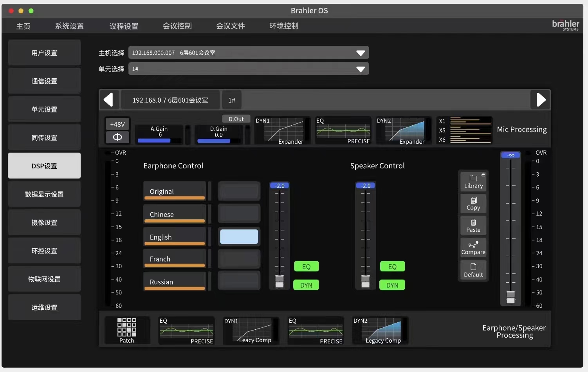The height and width of the screenshot is (372, 588).
Task: Open the second EQ PRECISE module in the bottom row
Action: pyautogui.click(x=316, y=330)
